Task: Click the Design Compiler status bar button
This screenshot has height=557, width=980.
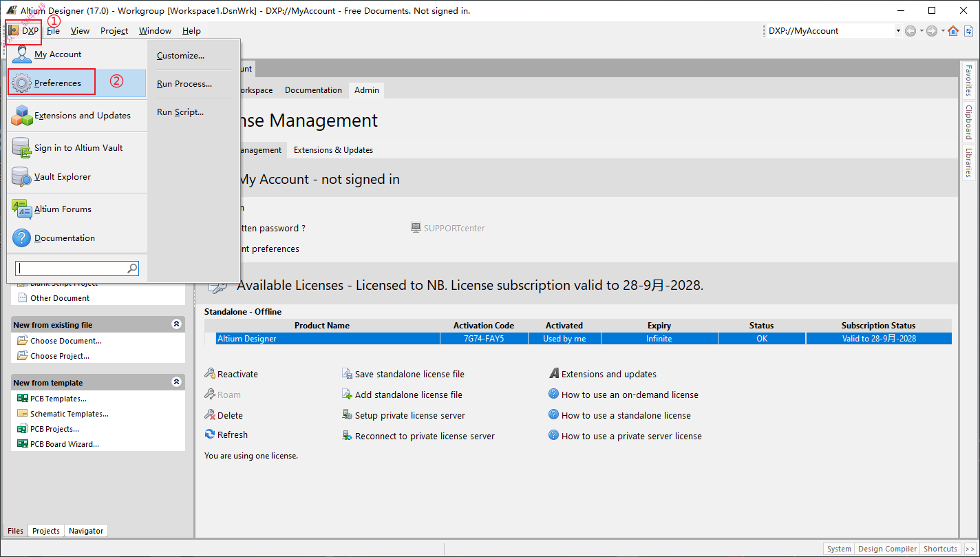Action: [x=887, y=549]
